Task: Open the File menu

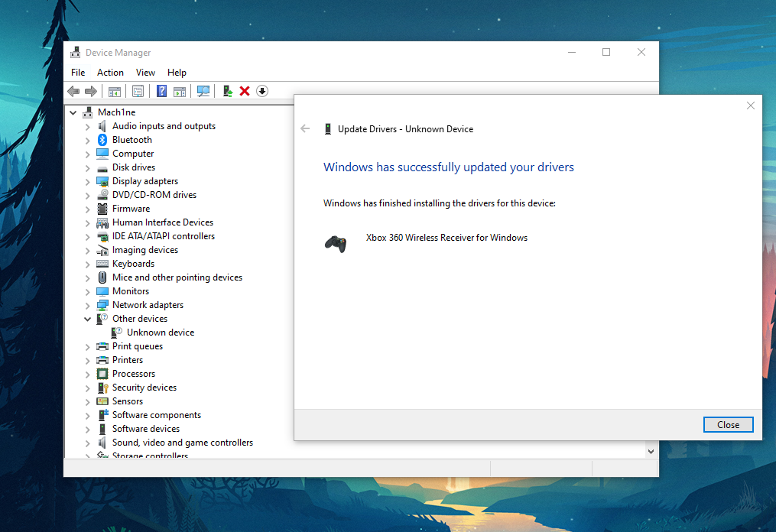Action: 78,73
